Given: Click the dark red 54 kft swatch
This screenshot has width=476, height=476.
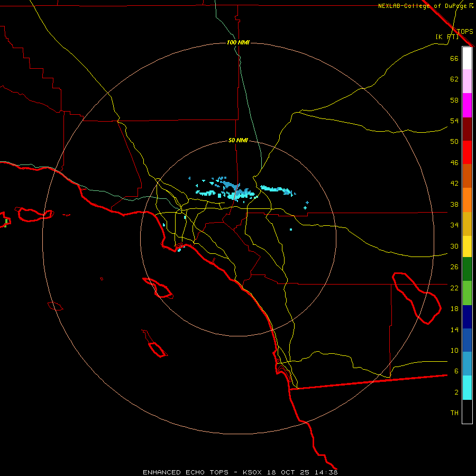Looking at the screenshot, I should [x=467, y=129].
